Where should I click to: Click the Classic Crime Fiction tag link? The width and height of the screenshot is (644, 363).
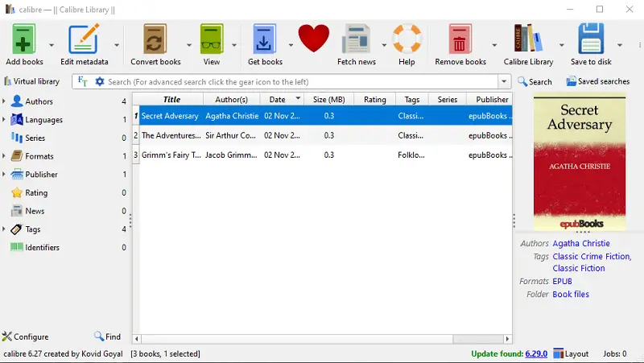coord(592,256)
